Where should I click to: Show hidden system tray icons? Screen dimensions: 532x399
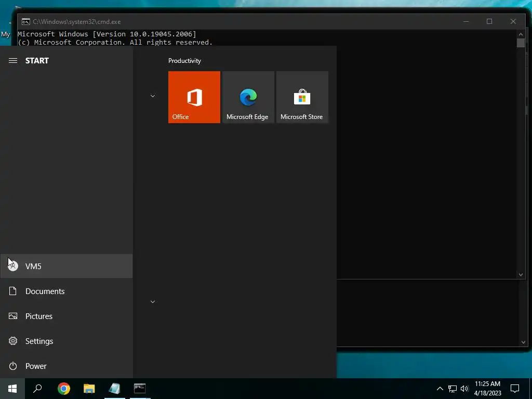(x=440, y=389)
